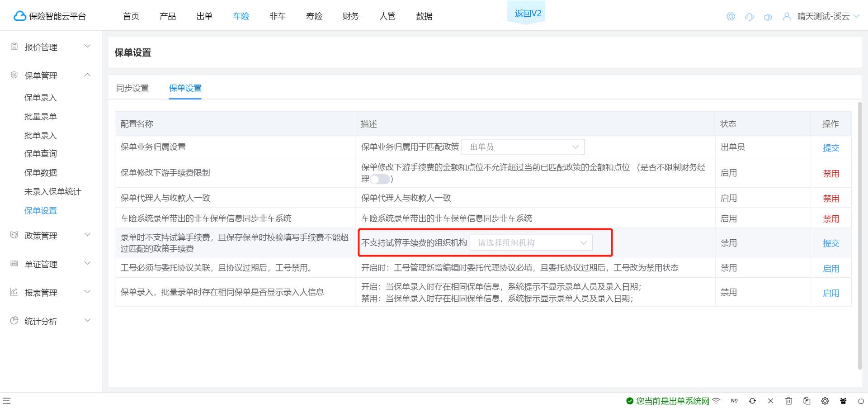The image size is (868, 408).
Task: Open the 数据 navigation item
Action: (x=424, y=16)
